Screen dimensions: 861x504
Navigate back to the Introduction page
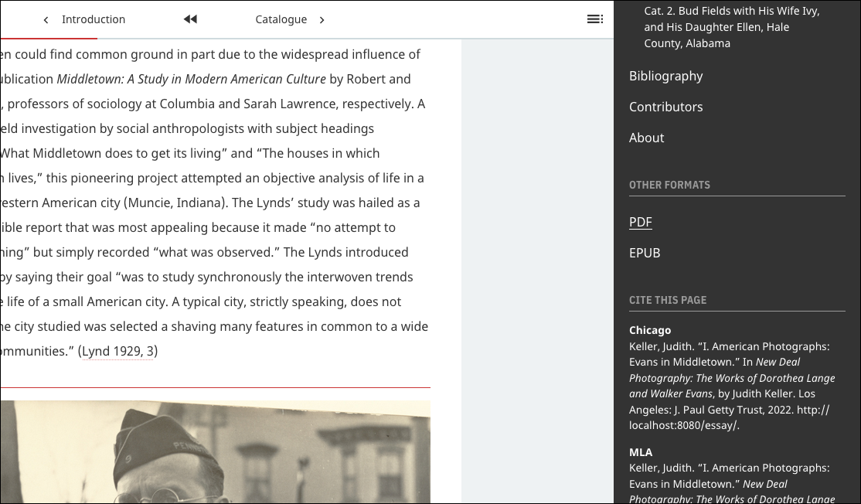click(x=93, y=19)
